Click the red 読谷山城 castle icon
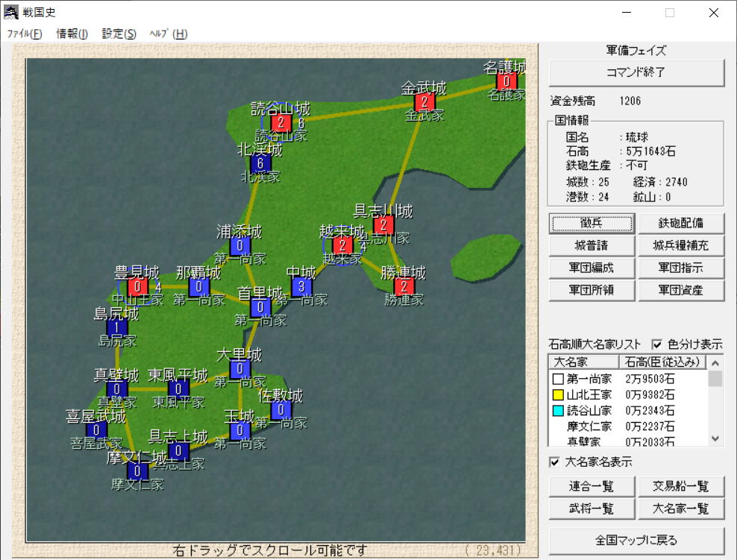The image size is (737, 560). click(x=281, y=123)
